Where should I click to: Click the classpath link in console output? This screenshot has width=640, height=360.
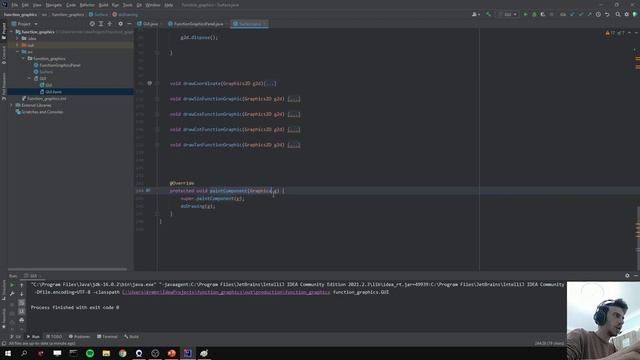[x=226, y=292]
